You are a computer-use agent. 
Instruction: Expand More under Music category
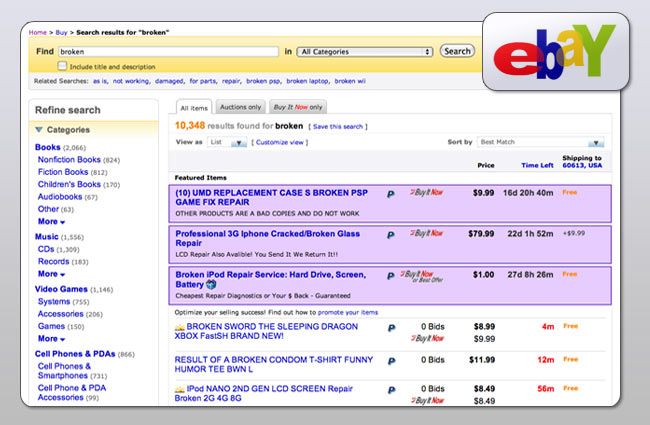[x=51, y=274]
